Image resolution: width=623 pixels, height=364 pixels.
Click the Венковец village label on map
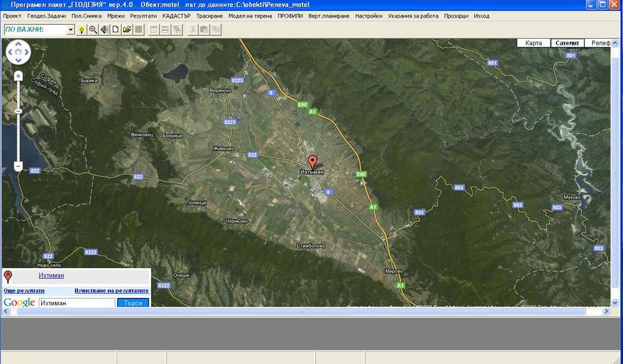(x=142, y=135)
